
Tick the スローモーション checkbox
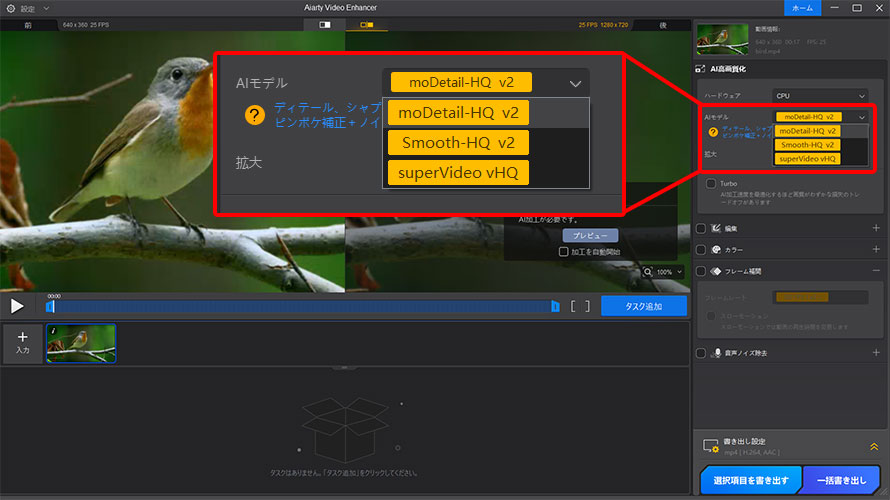pyautogui.click(x=711, y=316)
